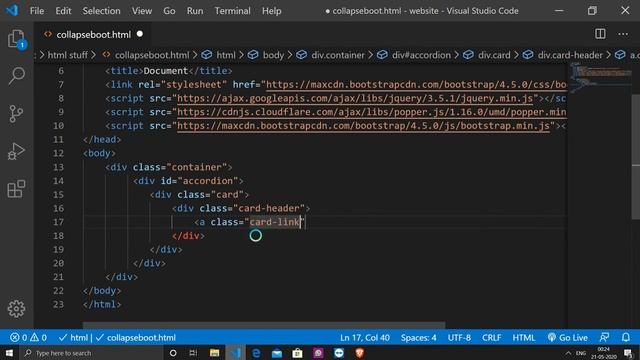Open errors and warnings in status bar

(28, 338)
